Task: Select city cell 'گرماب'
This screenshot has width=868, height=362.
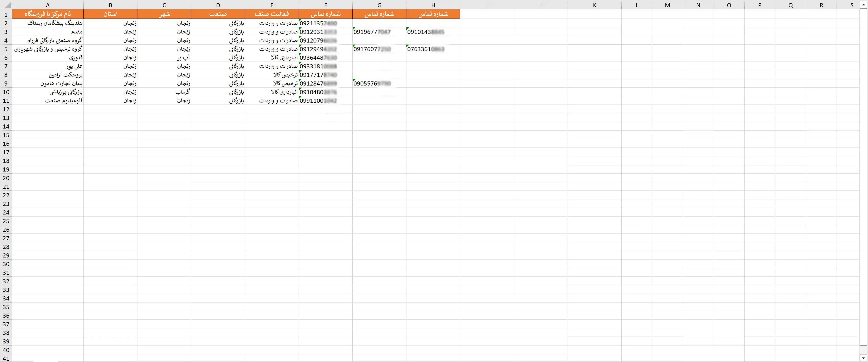Action: coord(164,92)
